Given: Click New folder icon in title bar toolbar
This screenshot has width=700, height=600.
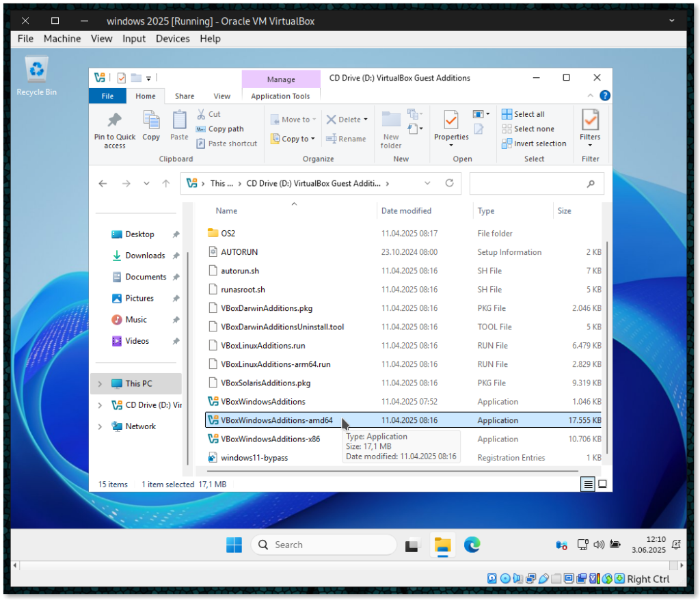Looking at the screenshot, I should [x=136, y=78].
